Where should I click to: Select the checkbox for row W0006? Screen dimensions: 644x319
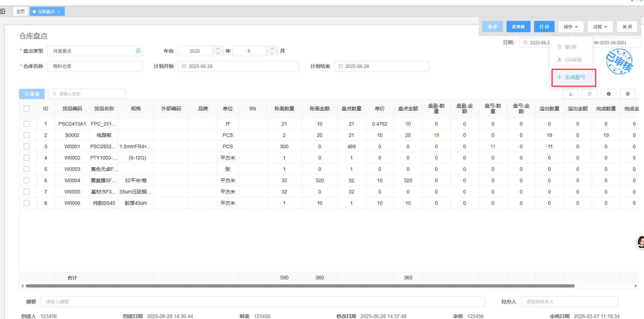click(27, 203)
